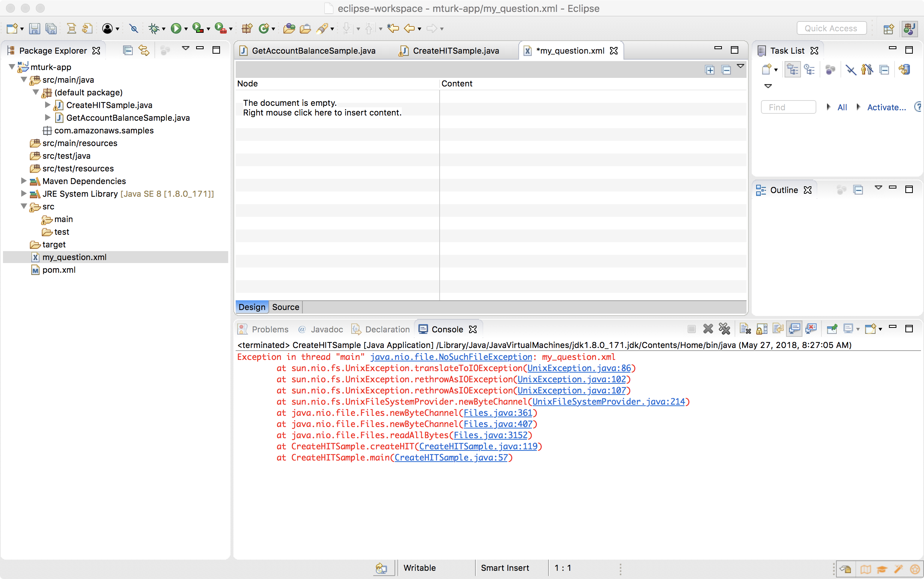Toggle scroll lock in the console
This screenshot has height=579, width=924.
pyautogui.click(x=762, y=329)
